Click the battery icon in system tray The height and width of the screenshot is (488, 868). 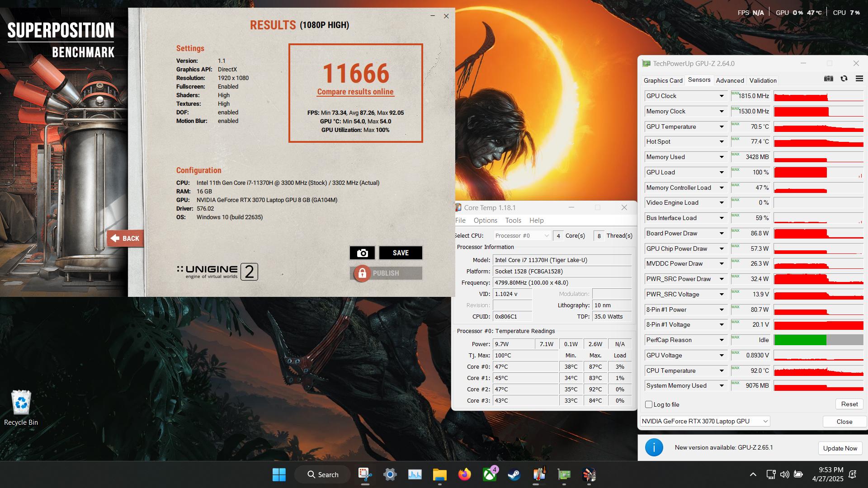point(798,474)
